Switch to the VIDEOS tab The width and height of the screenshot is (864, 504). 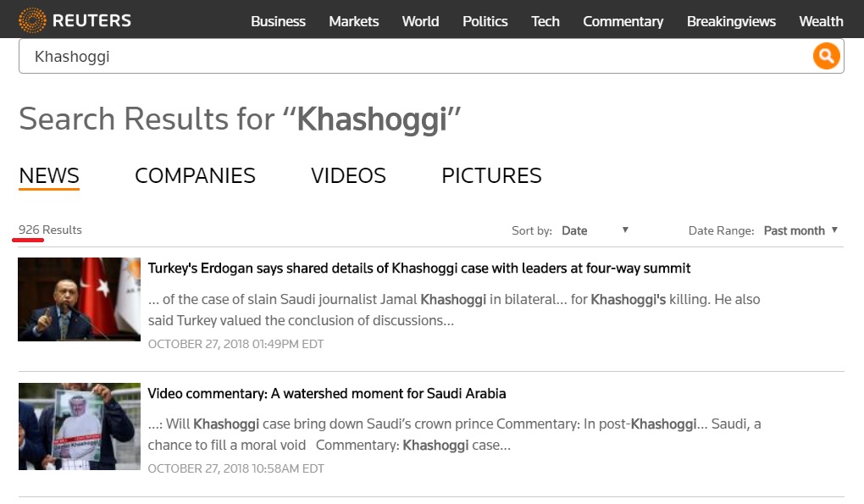click(x=348, y=175)
